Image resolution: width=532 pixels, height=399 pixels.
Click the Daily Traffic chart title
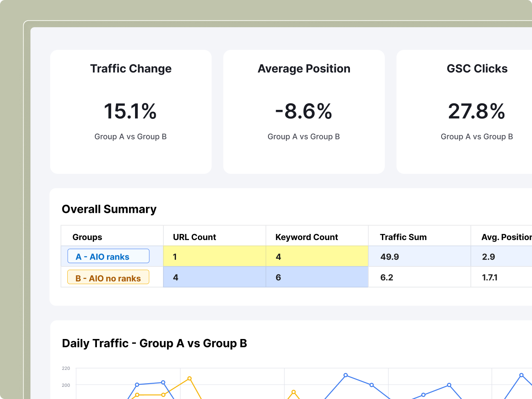(x=154, y=343)
